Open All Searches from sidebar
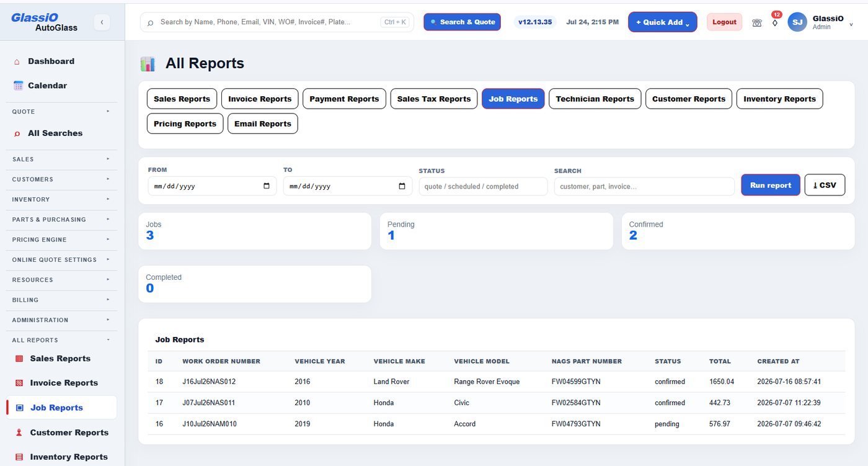 (55, 133)
